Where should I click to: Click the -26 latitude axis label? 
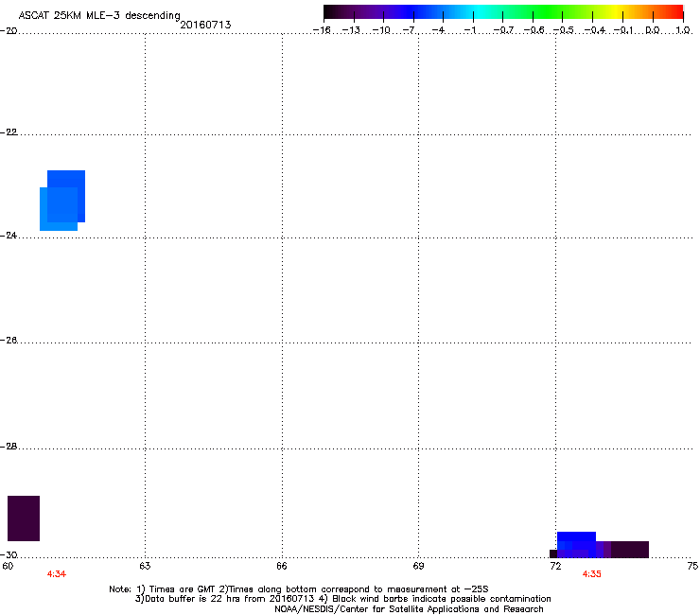pos(9,341)
